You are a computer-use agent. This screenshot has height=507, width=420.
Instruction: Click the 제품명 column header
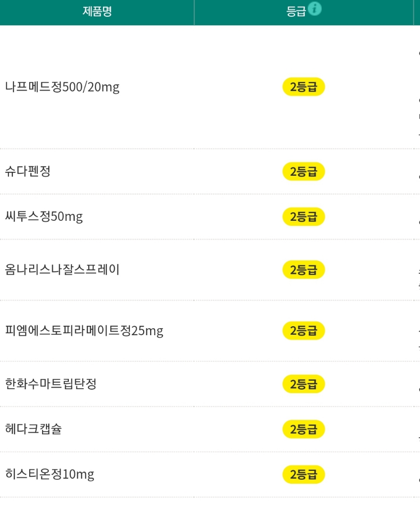[x=97, y=11]
